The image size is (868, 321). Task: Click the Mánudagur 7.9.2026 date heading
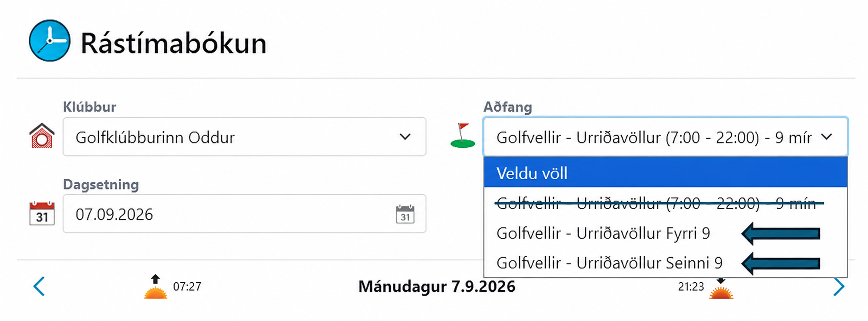[437, 287]
